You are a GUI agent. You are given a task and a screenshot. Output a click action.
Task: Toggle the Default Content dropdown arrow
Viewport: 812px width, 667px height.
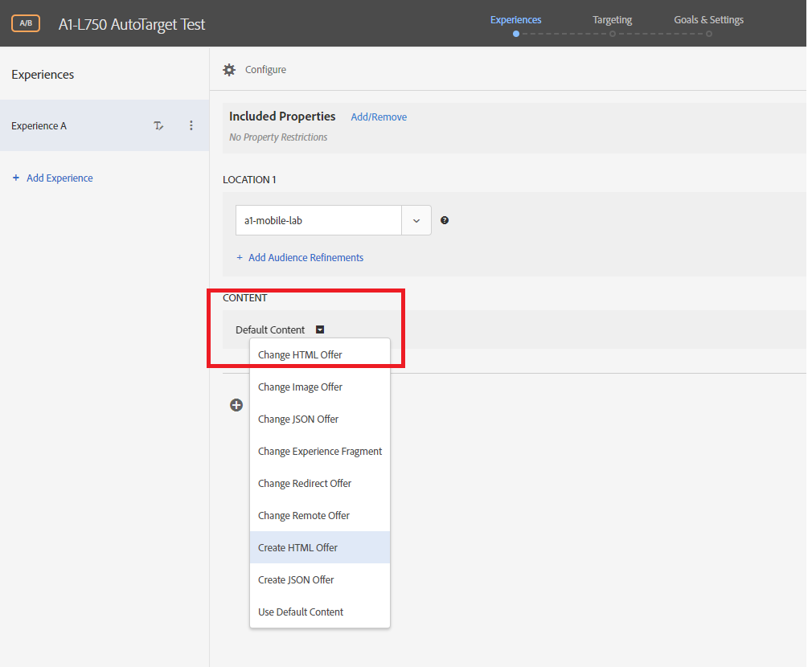(x=320, y=329)
